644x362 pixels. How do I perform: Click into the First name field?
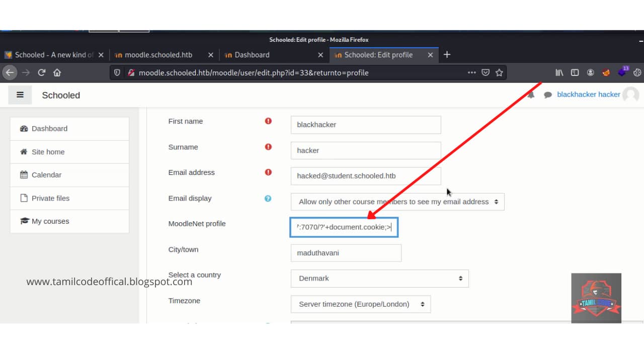(366, 125)
